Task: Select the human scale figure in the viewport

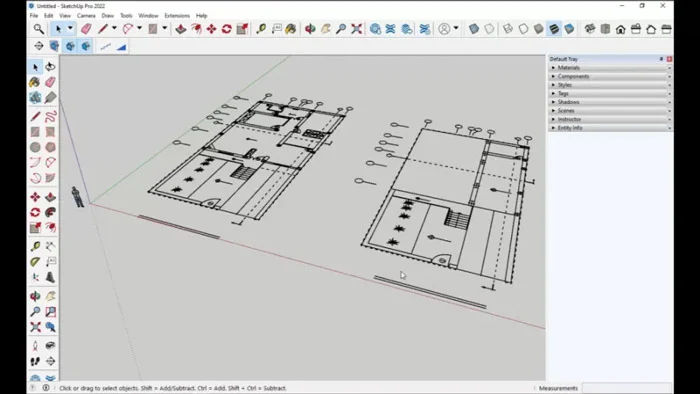Action: [77, 197]
